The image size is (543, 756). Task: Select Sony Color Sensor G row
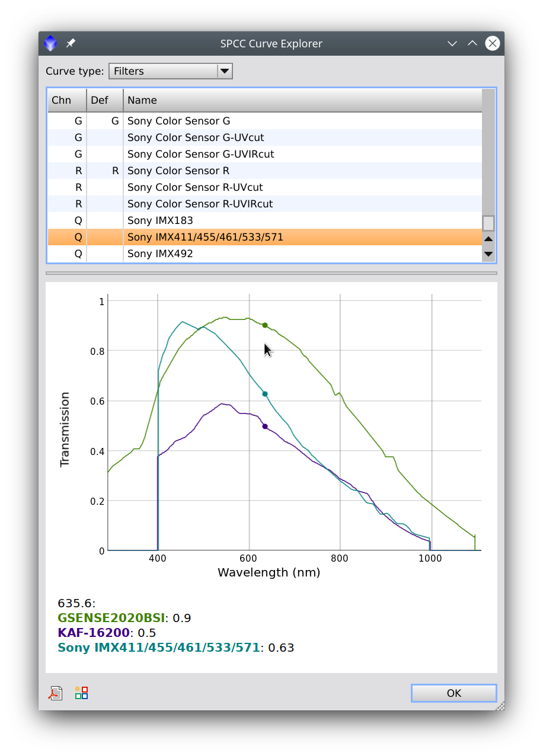click(x=265, y=121)
